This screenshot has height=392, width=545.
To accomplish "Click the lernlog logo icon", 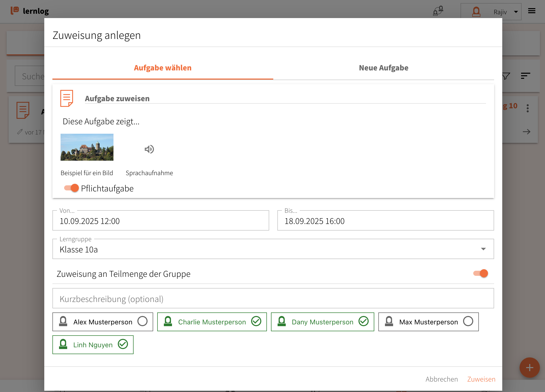I will point(15,11).
